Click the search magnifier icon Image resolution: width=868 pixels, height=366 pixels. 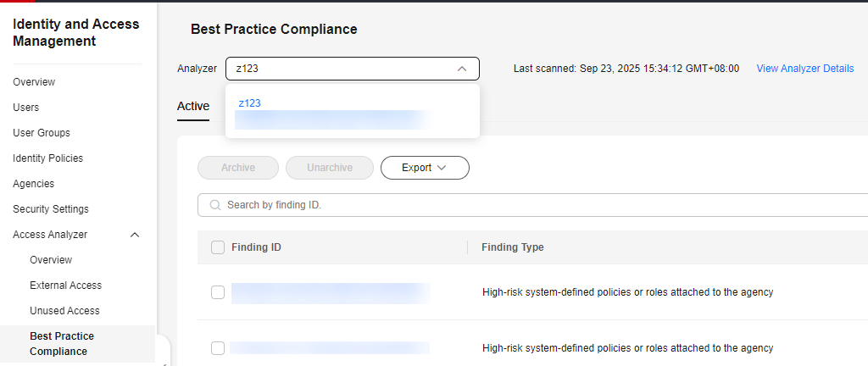click(215, 205)
